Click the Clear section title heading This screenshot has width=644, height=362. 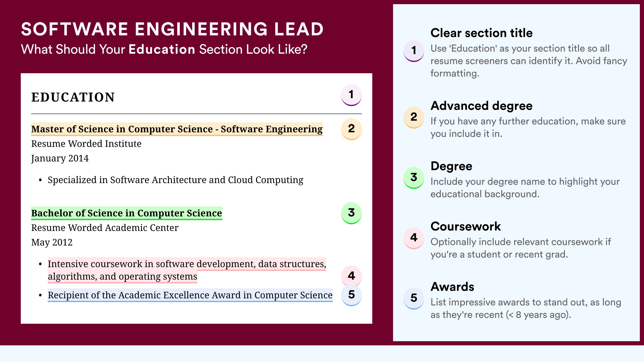point(482,33)
